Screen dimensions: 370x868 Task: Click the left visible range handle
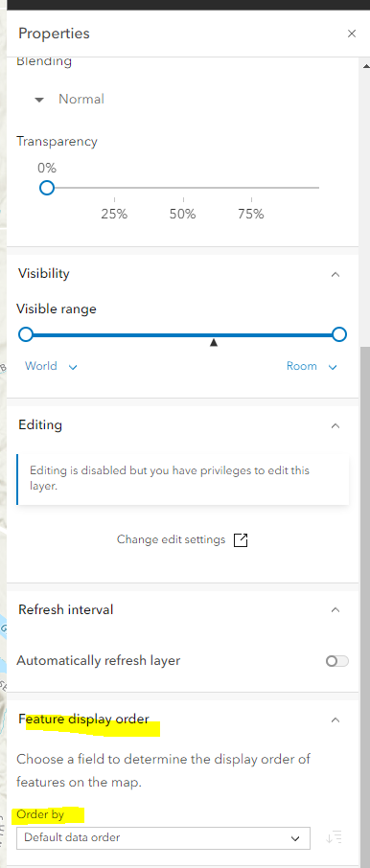26,335
